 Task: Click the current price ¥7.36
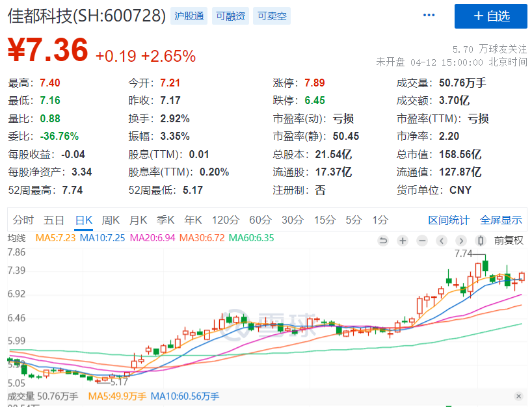click(48, 50)
